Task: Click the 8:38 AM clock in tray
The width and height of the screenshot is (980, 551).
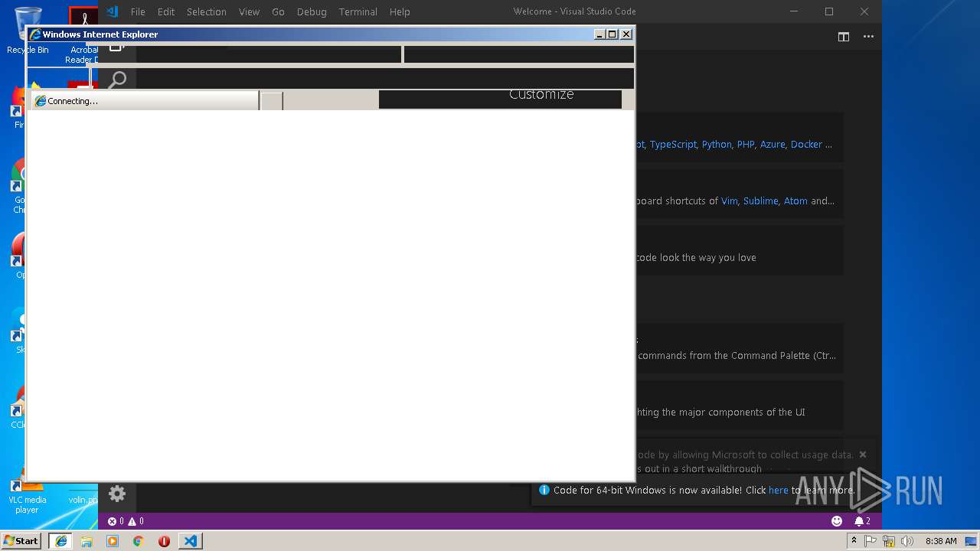Action: [x=941, y=541]
